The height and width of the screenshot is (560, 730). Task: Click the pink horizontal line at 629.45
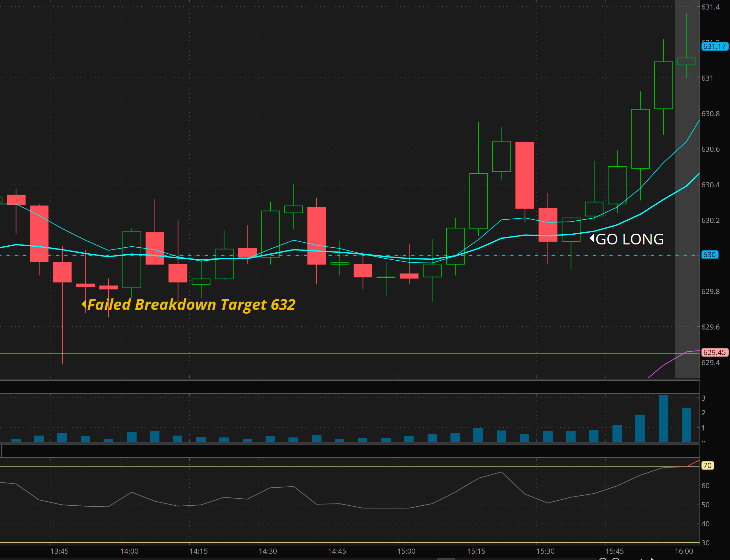334,353
